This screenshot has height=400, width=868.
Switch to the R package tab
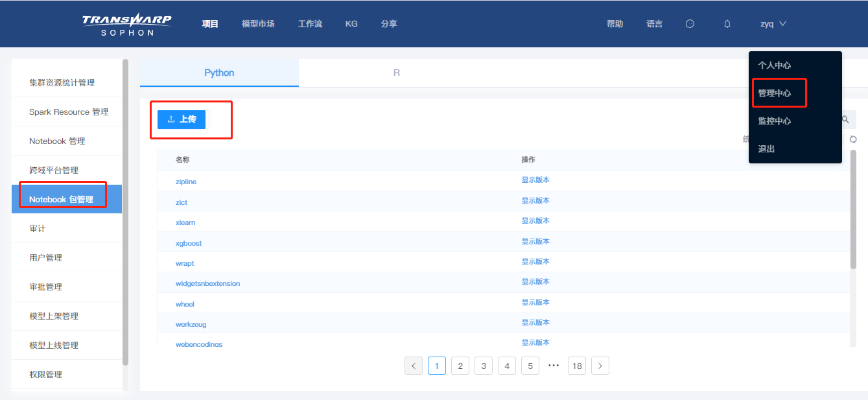[396, 73]
